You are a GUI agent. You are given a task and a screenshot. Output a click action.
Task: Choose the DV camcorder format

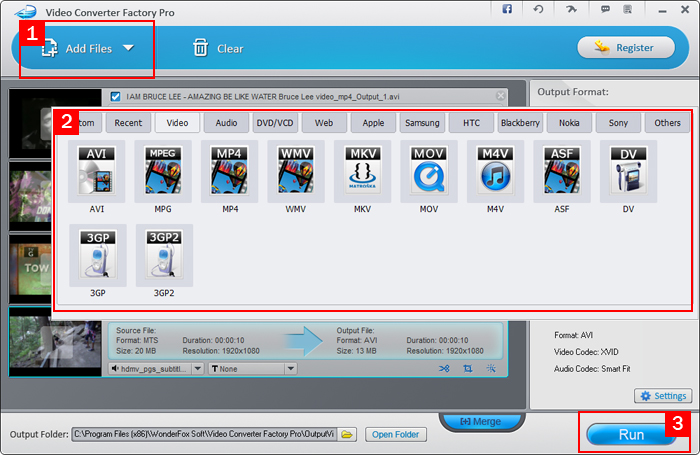(628, 172)
